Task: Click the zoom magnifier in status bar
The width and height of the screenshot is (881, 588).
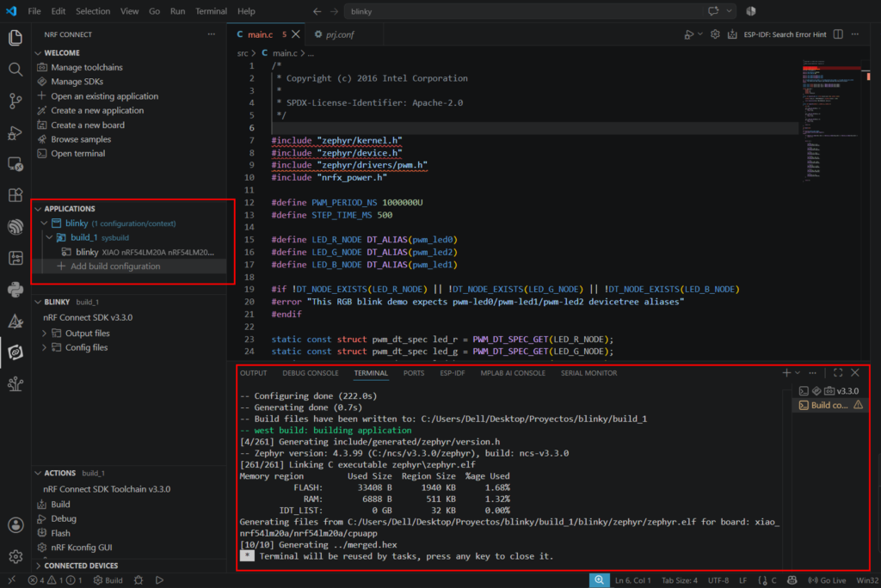Action: [x=599, y=580]
